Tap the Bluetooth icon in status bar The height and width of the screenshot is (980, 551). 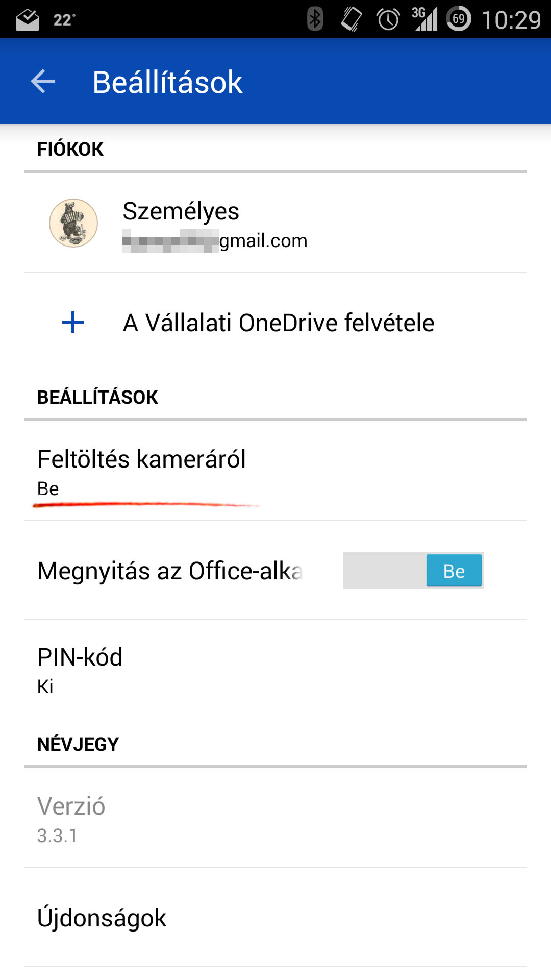pyautogui.click(x=315, y=19)
